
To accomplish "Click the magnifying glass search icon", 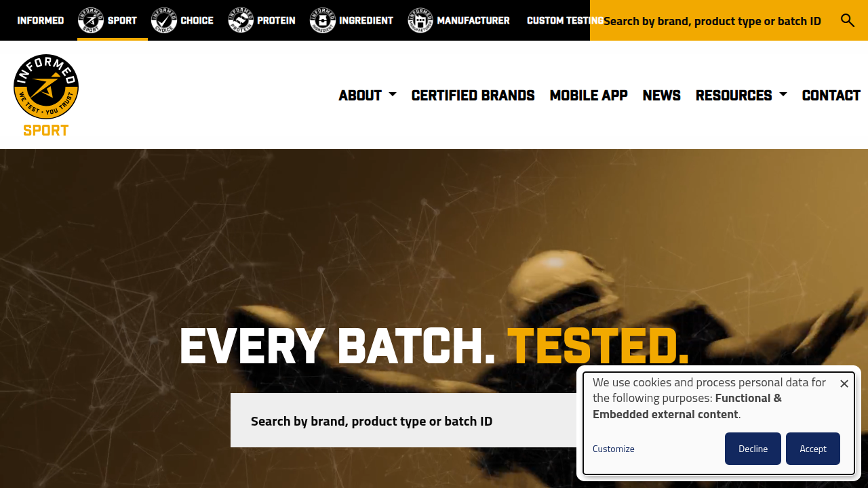I will click(x=848, y=20).
